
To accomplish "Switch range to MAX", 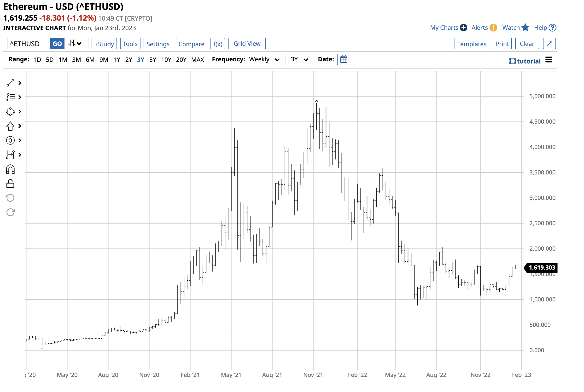I will [198, 60].
